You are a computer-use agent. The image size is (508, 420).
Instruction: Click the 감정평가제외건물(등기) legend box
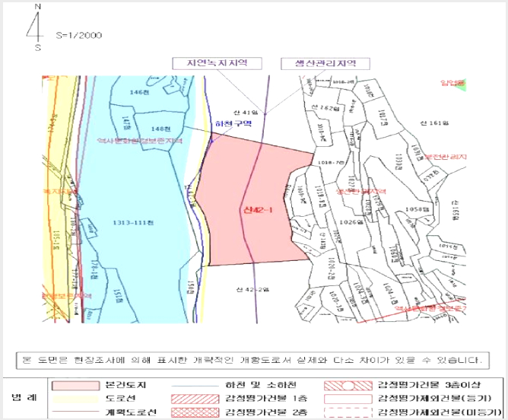pos(348,399)
